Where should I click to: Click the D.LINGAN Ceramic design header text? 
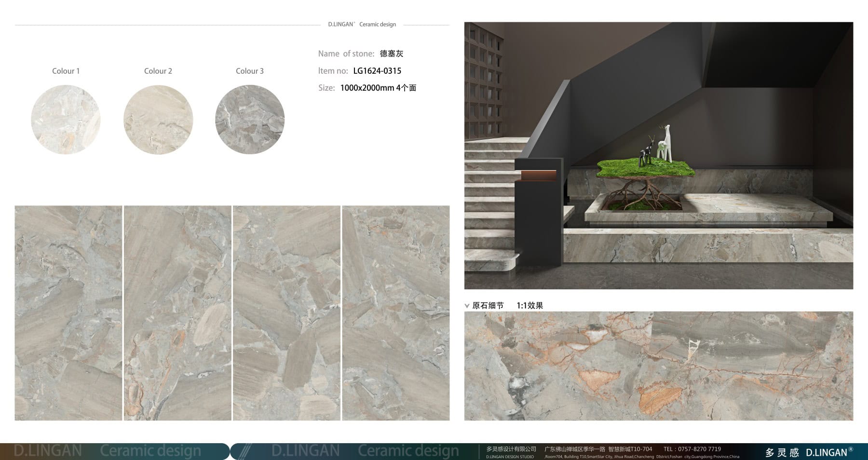[362, 24]
